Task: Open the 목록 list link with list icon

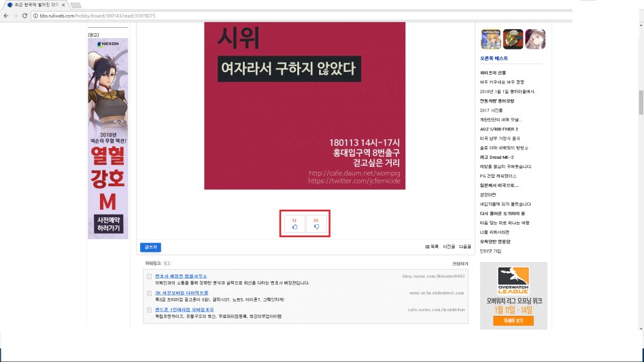Action: tap(432, 247)
